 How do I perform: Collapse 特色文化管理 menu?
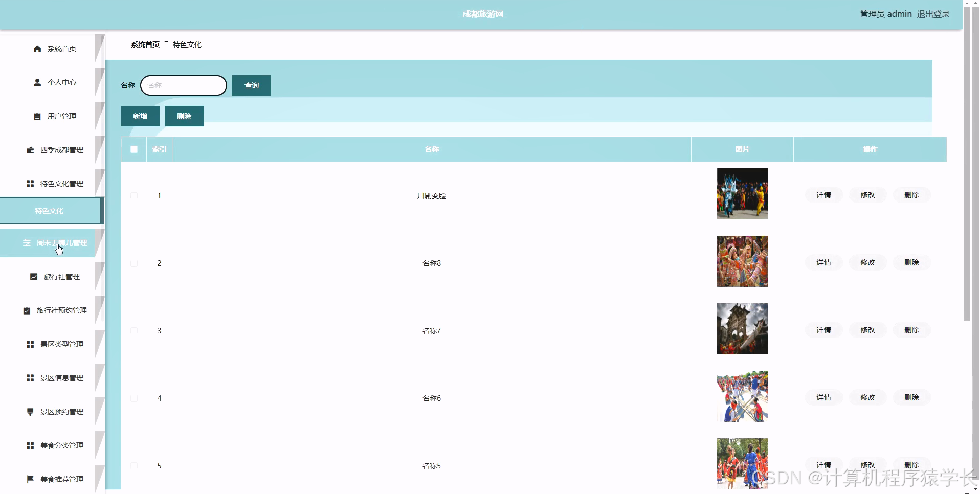[52, 184]
